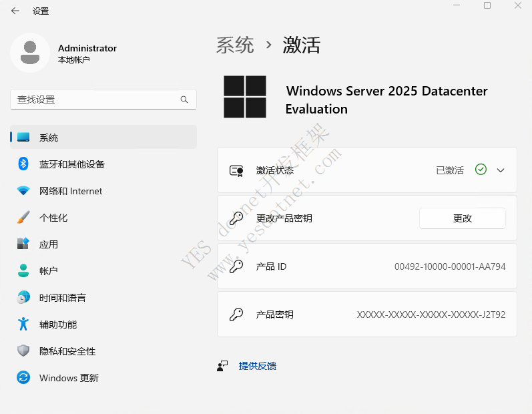Click the 系统 monitor icon in sidebar

pos(23,137)
